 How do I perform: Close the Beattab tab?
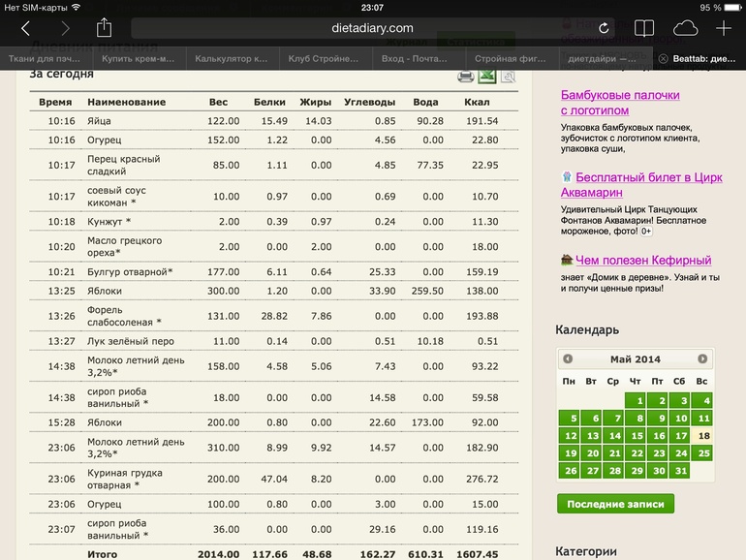663,58
